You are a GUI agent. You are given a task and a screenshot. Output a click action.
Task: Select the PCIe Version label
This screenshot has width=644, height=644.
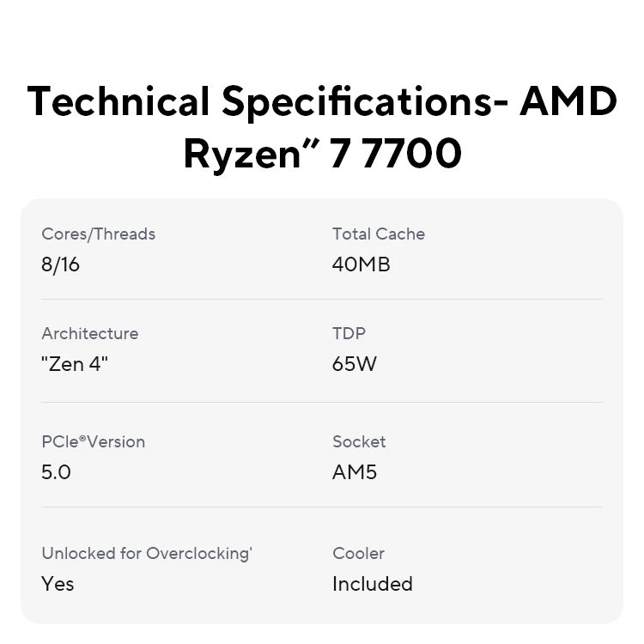pyautogui.click(x=93, y=442)
